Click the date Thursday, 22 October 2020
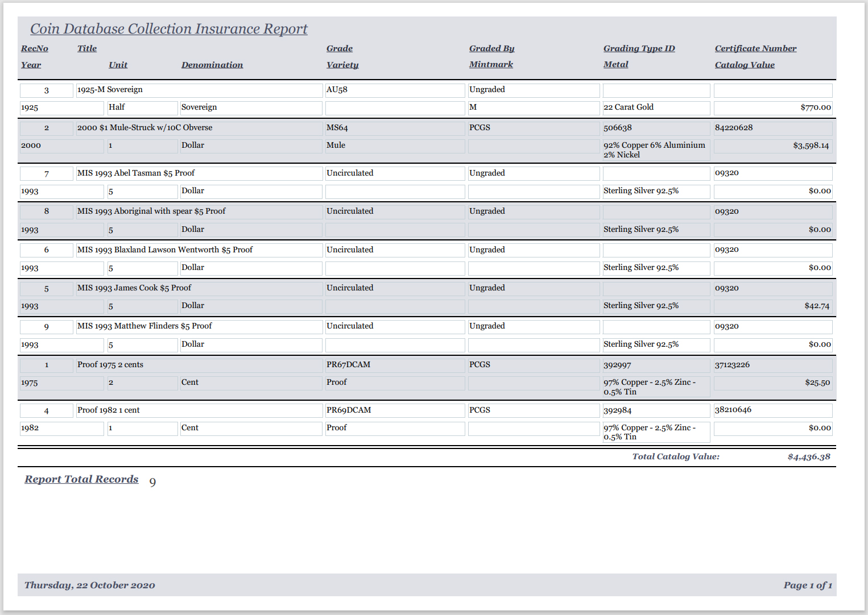 [90, 585]
